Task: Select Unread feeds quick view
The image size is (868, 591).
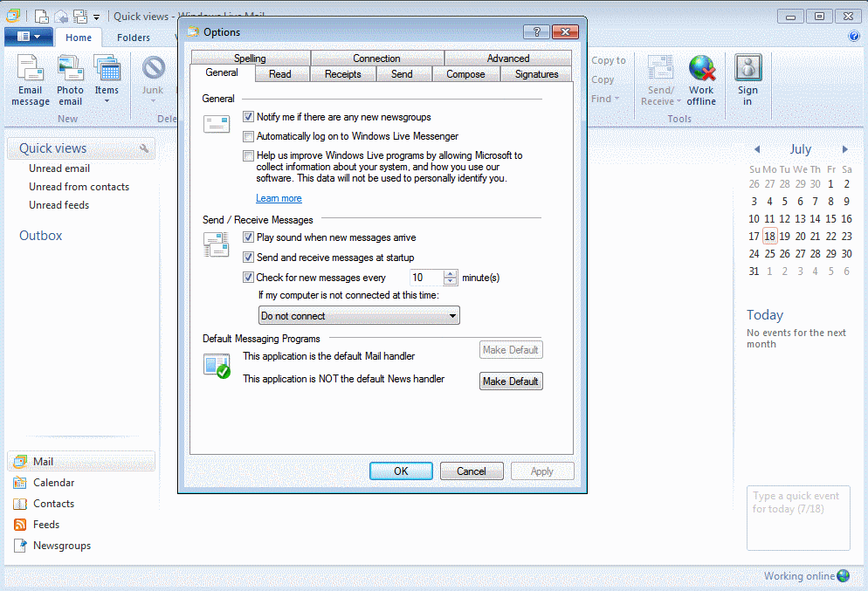Action: tap(59, 205)
